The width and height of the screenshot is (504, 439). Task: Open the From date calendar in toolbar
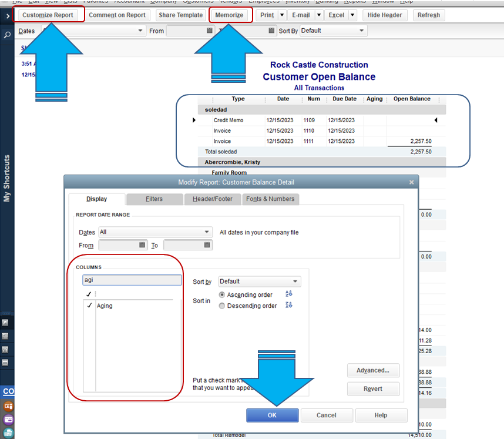point(210,31)
